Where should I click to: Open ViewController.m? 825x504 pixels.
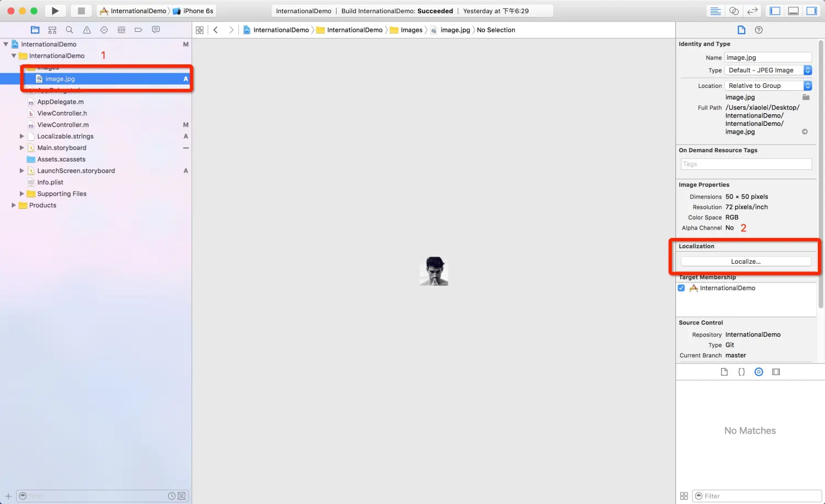[x=63, y=125]
